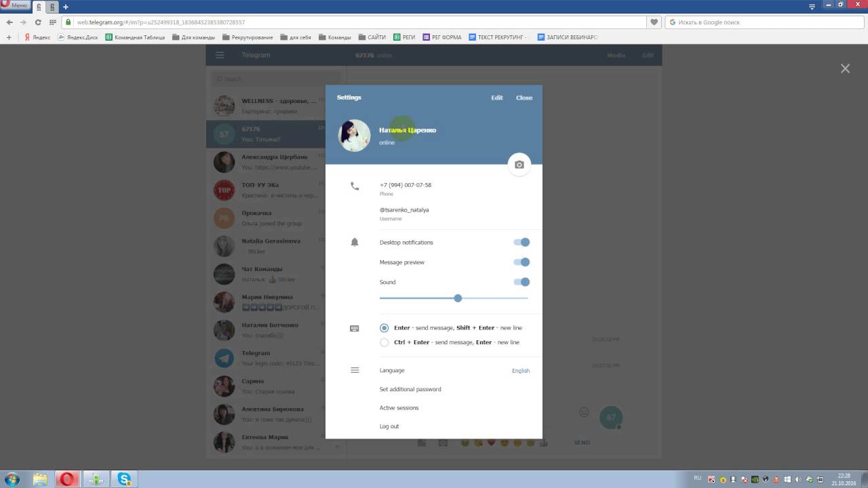Switch to the second browser tab

[53, 7]
